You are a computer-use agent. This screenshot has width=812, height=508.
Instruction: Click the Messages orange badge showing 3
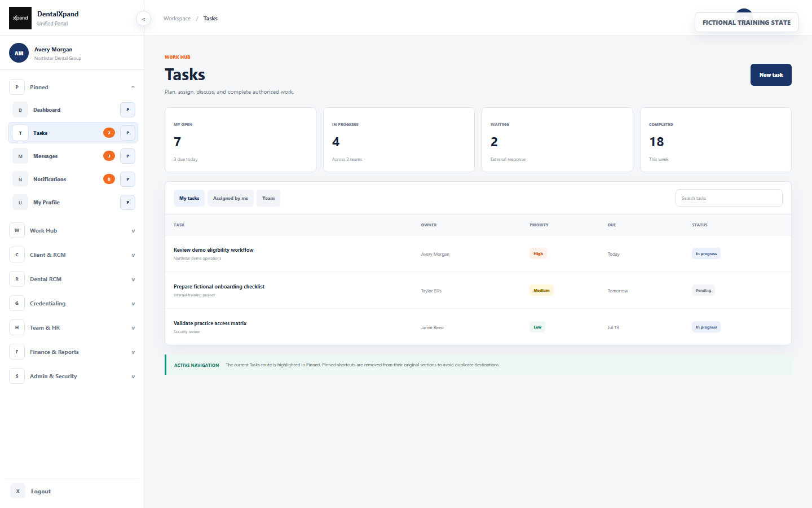point(109,156)
